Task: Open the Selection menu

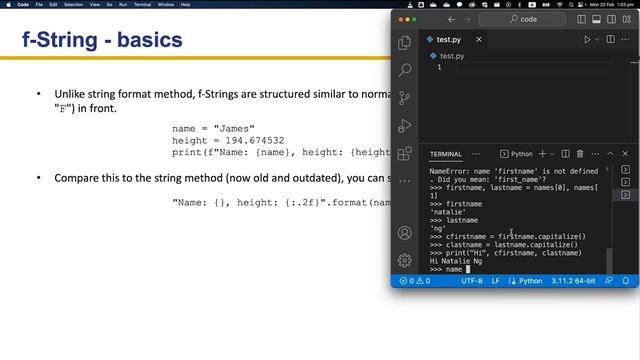Action: 73,4
